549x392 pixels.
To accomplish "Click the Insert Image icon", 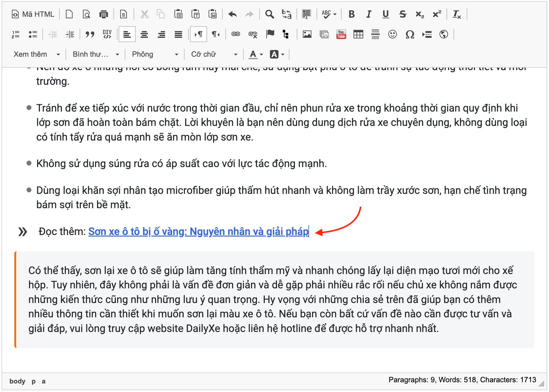I will point(307,34).
